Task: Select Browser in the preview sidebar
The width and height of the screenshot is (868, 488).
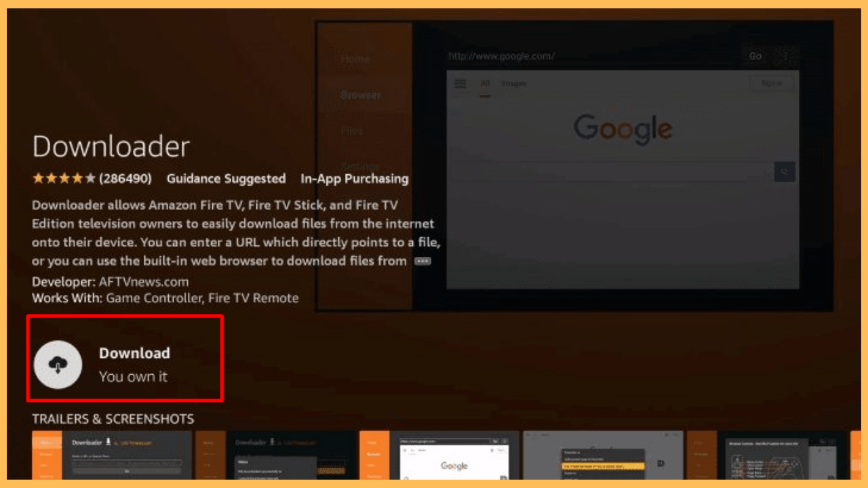Action: [360, 95]
